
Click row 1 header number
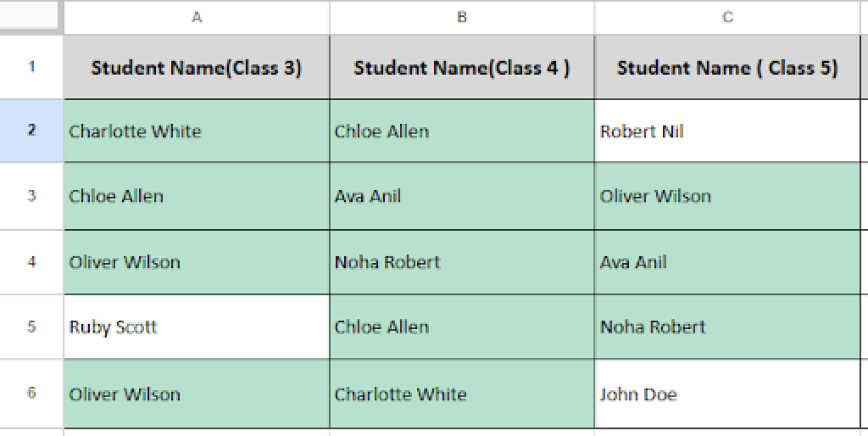click(x=31, y=66)
